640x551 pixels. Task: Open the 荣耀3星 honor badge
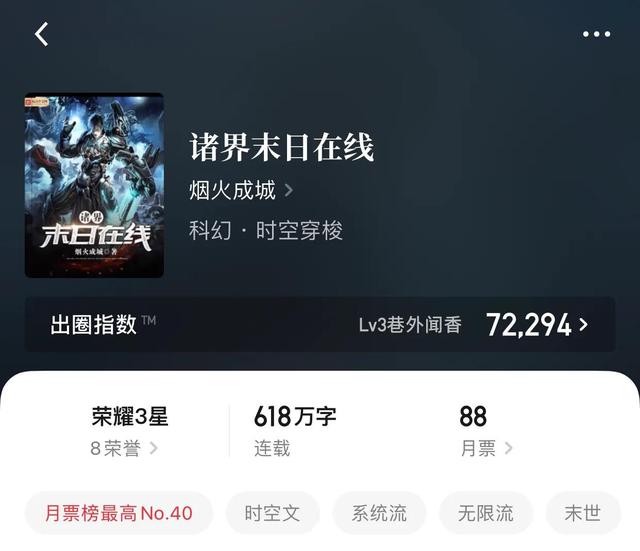[x=130, y=416]
